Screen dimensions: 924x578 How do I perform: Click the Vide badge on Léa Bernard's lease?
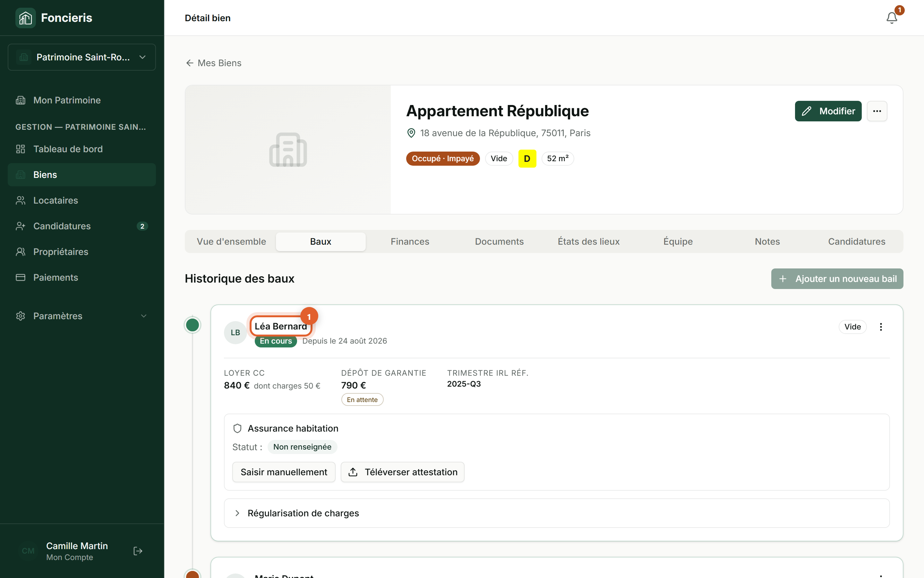click(x=852, y=327)
